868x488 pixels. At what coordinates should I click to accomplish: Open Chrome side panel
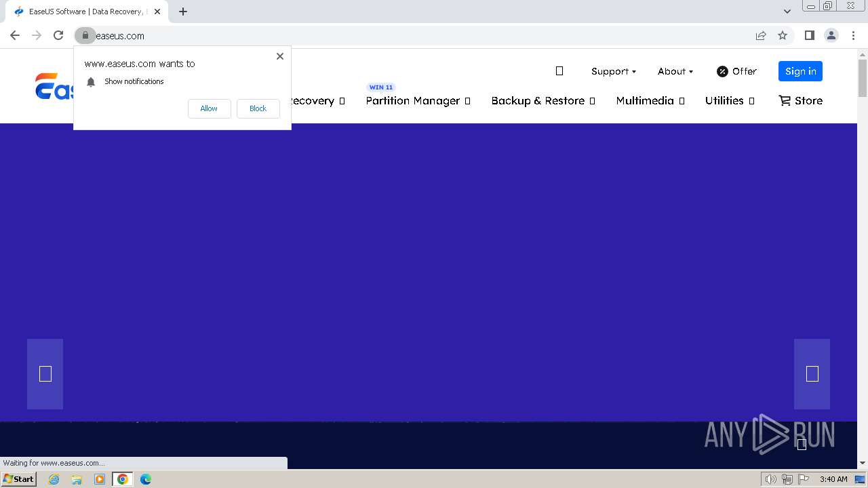point(809,35)
